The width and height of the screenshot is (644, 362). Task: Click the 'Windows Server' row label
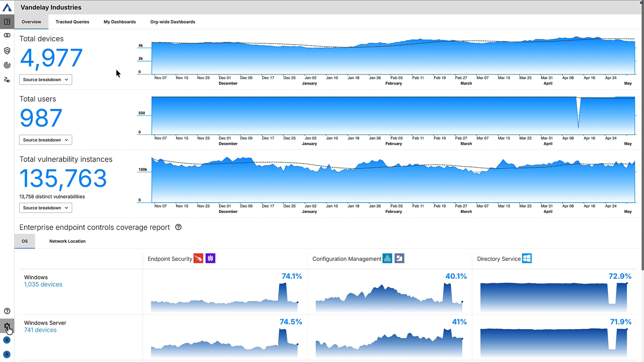45,323
